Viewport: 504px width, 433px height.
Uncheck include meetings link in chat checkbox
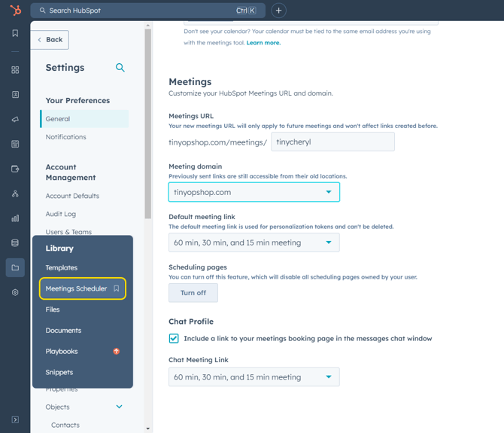tap(174, 339)
